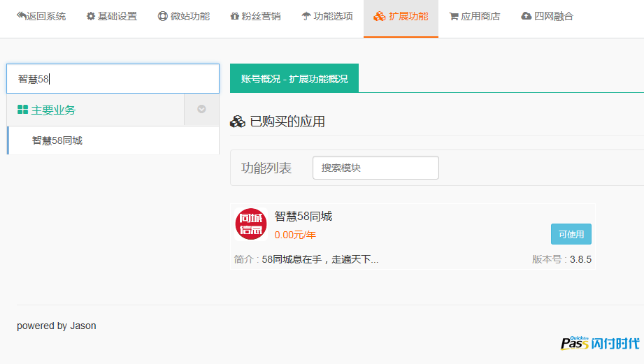Image resolution: width=644 pixels, height=364 pixels.
Task: Click the cubes icon beside 已购买的应用
Action: click(238, 122)
